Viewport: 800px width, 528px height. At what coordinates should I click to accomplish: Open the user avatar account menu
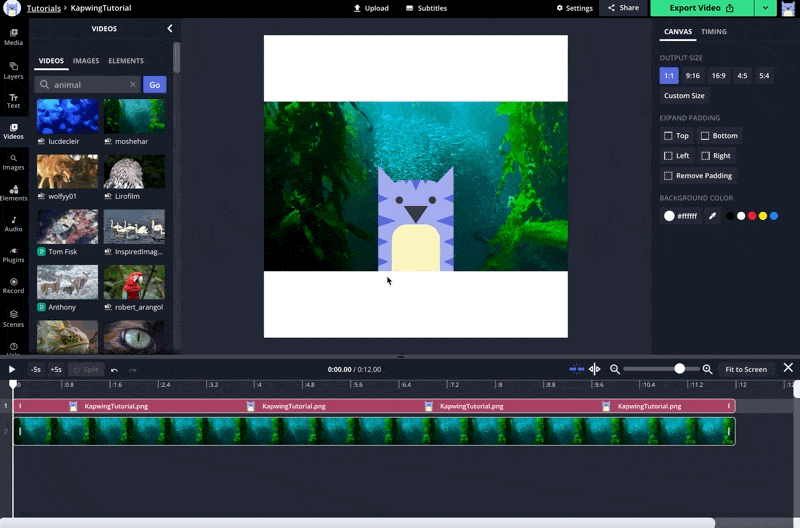(x=788, y=8)
